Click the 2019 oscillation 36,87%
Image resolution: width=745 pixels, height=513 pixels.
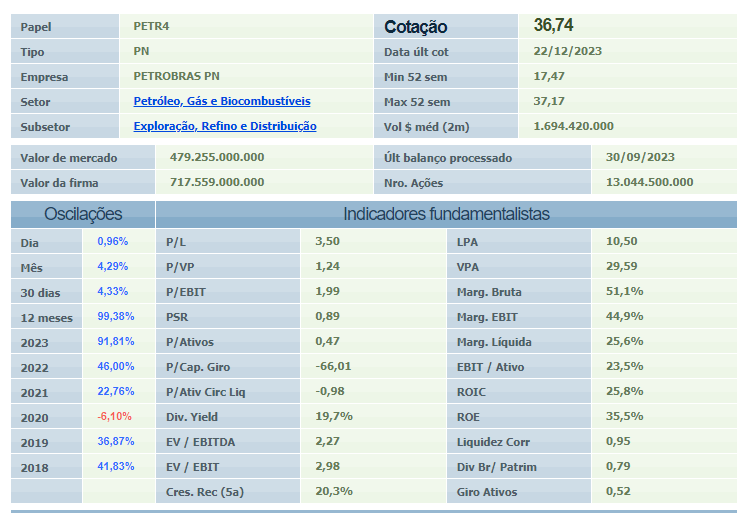(x=116, y=441)
